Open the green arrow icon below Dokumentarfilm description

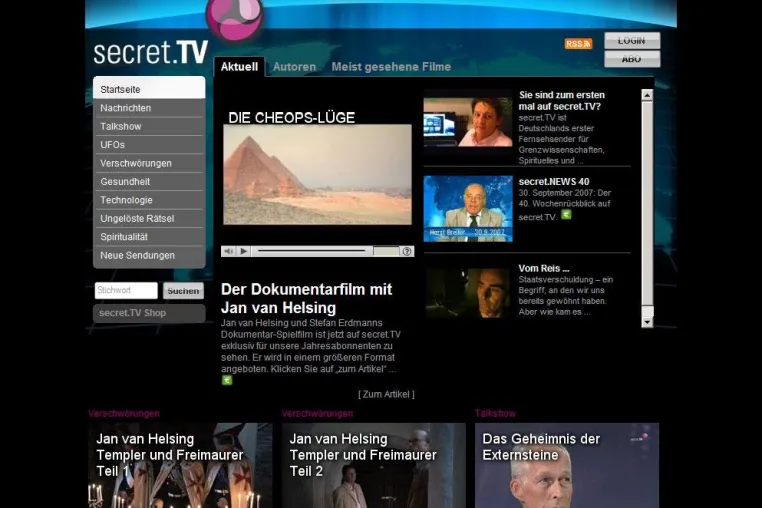point(227,380)
